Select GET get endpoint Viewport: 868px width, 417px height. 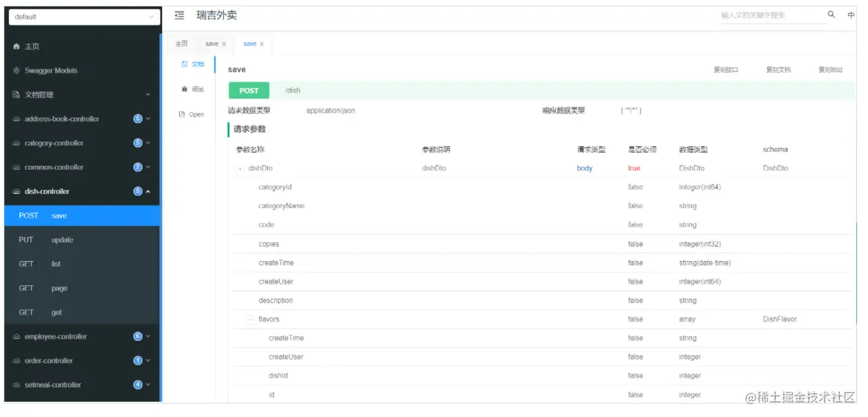82,312
